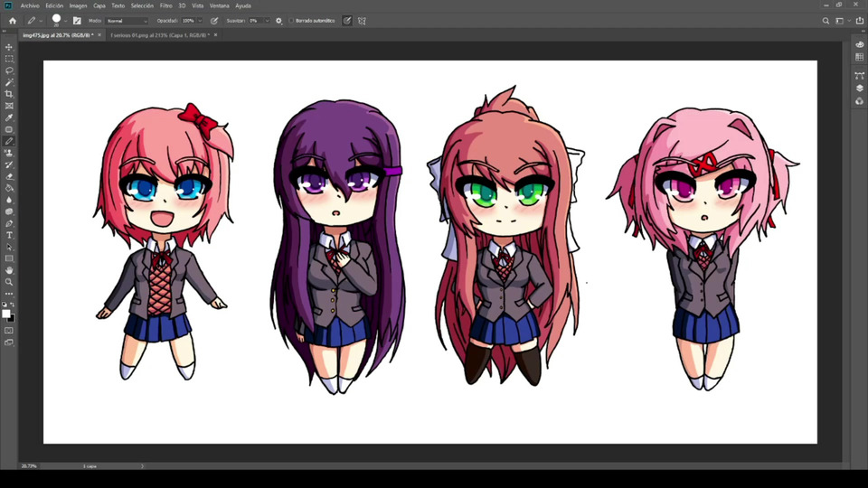
Task: Toggle Quick Mask mode
Action: click(9, 331)
